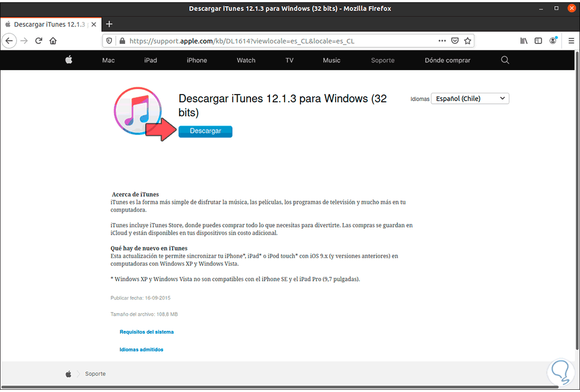Click the horizontal page scrollbar
Screen dimensions: 580x392
[279, 387]
